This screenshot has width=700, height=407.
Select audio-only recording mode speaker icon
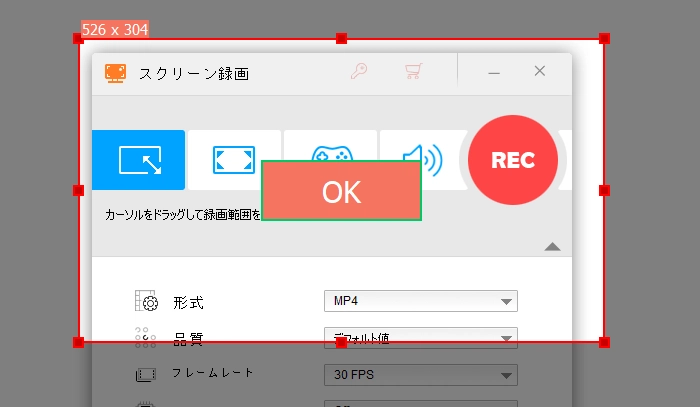click(x=420, y=158)
